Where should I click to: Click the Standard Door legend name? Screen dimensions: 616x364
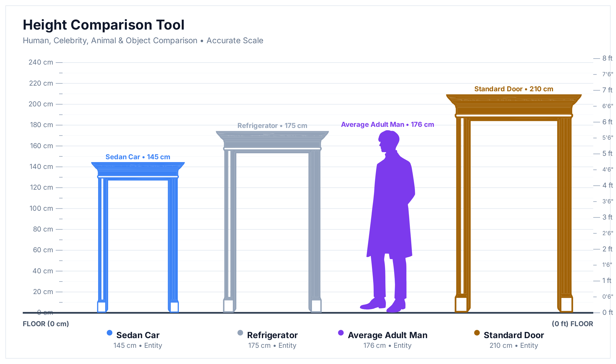(514, 335)
